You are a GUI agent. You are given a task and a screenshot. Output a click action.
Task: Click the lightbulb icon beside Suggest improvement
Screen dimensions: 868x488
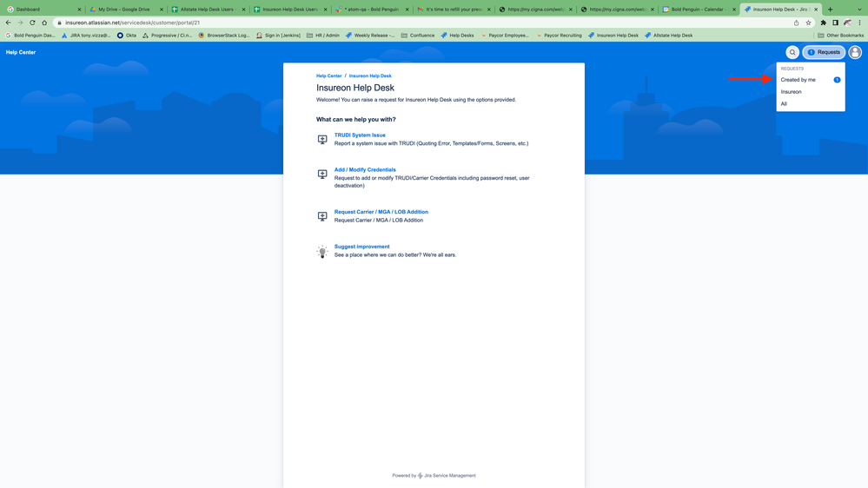pos(322,252)
